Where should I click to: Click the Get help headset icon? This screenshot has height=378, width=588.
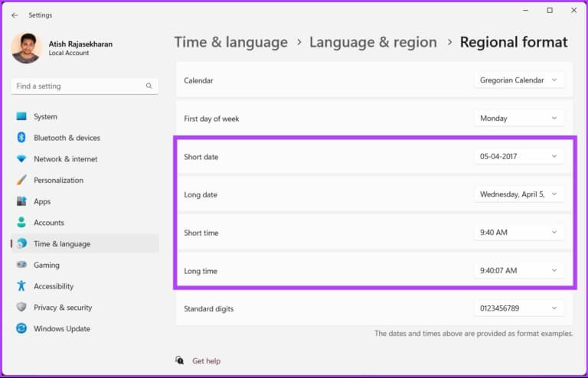pos(180,360)
